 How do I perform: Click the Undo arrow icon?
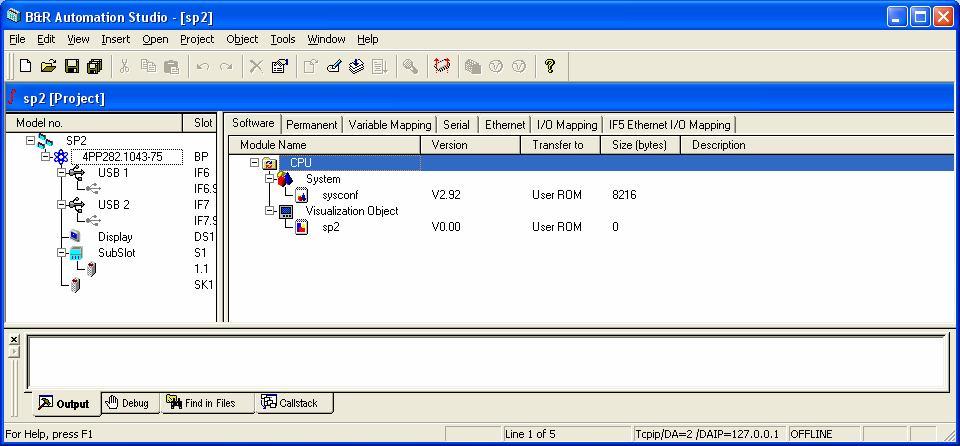pyautogui.click(x=203, y=66)
